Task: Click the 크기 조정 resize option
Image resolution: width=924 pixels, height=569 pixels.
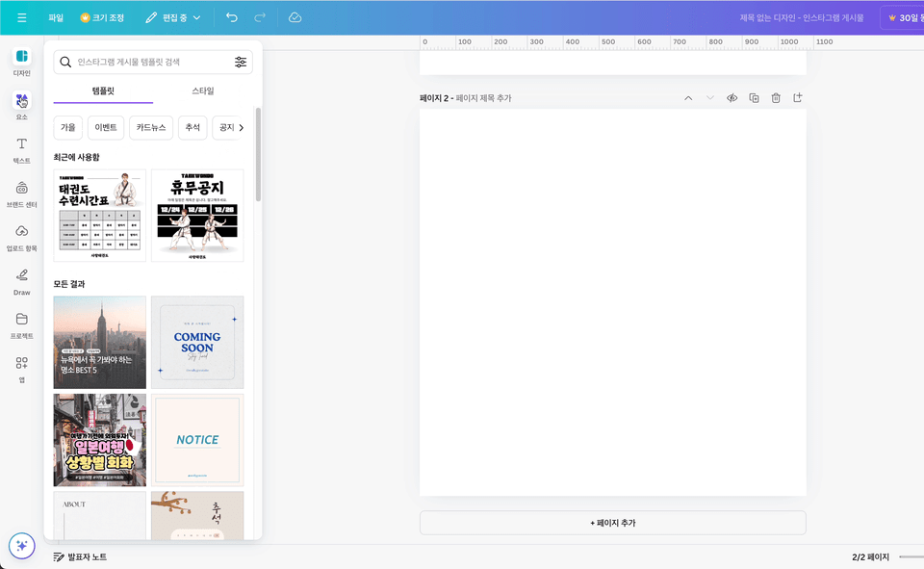Action: [x=102, y=17]
